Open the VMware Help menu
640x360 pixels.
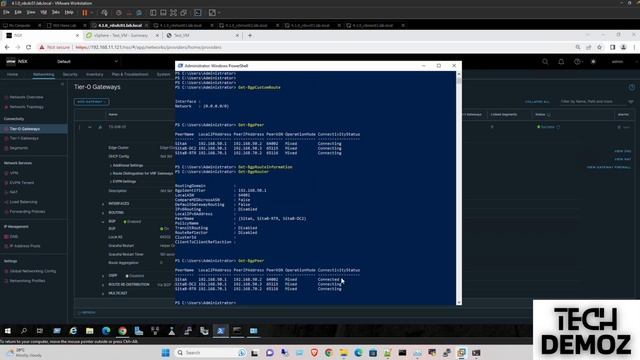pos(69,12)
